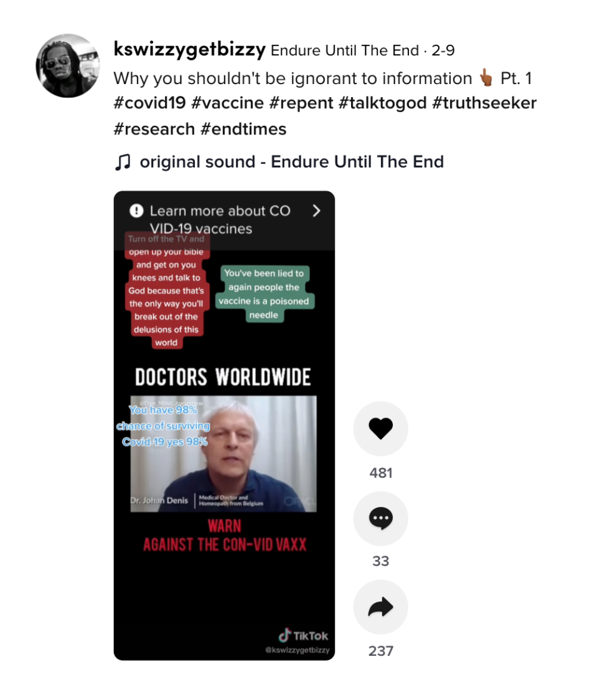The image size is (605, 700).
Task: Click the exclamation info icon on banner
Action: point(136,210)
